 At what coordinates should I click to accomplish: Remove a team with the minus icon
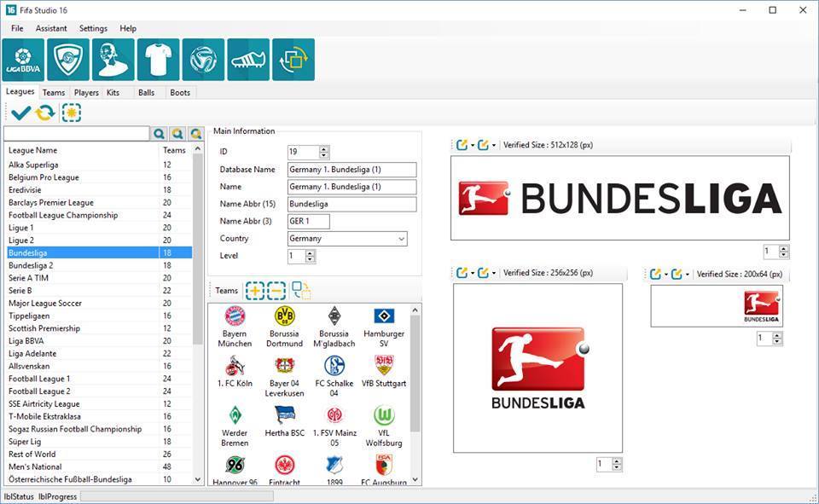pos(276,291)
